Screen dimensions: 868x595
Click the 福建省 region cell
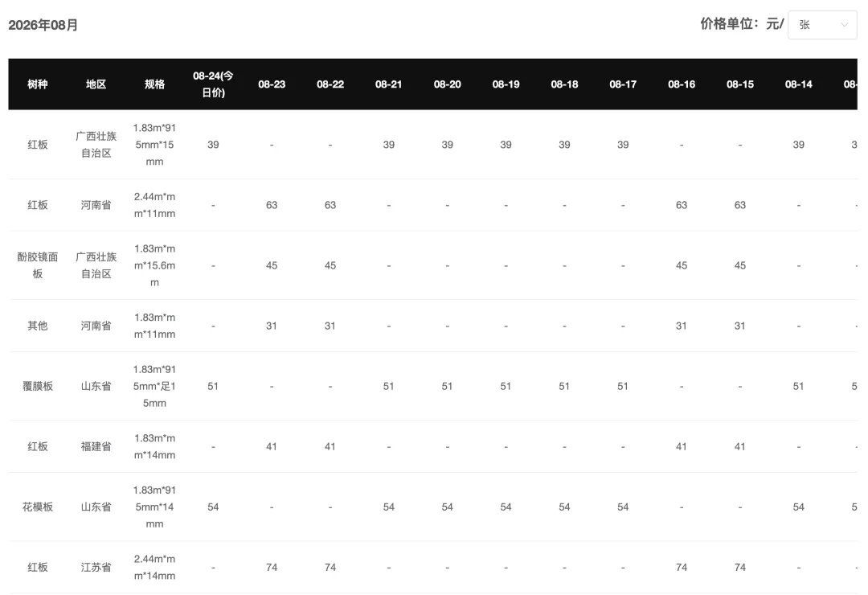pyautogui.click(x=96, y=446)
